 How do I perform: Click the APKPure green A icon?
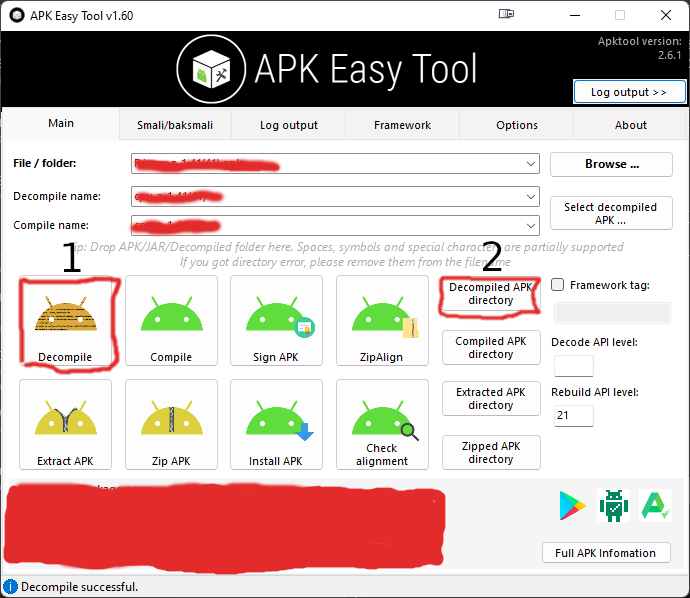tap(656, 505)
